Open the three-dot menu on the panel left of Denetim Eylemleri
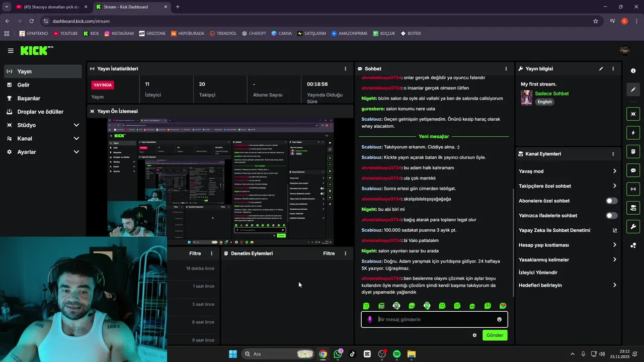Image resolution: width=644 pixels, height=362 pixels. coord(211,253)
